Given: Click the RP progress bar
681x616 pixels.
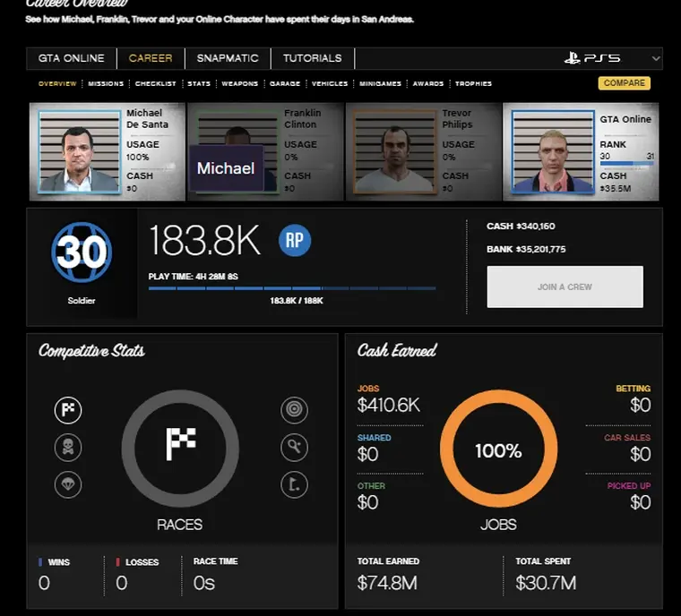Looking at the screenshot, I should [x=292, y=288].
